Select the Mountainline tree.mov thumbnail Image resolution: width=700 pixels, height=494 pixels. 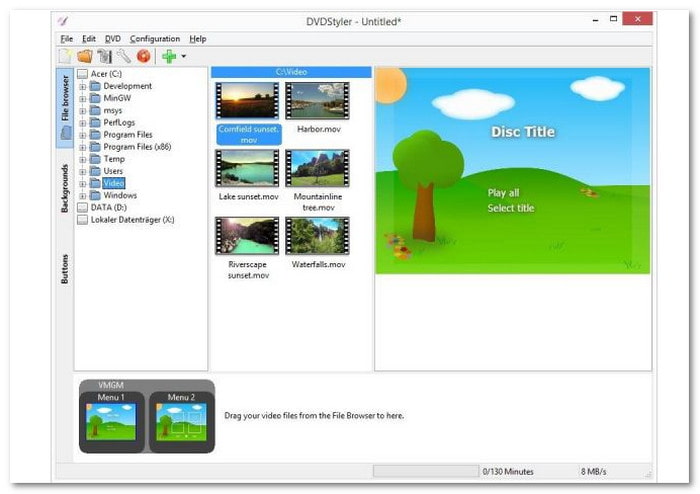tap(317, 168)
